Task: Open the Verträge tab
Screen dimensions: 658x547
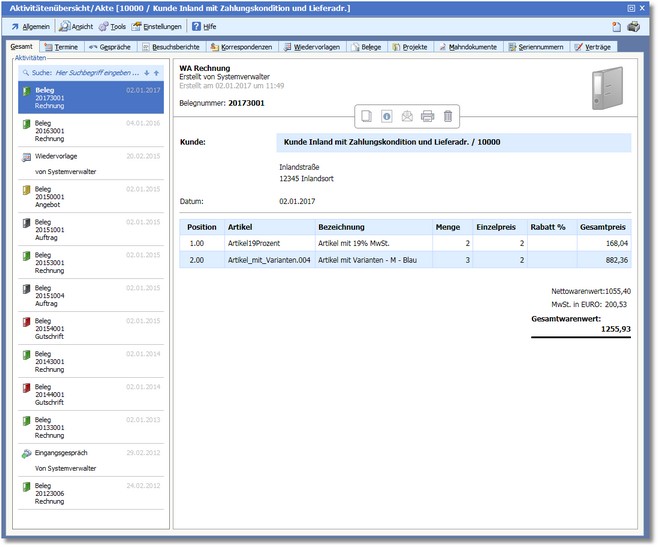Action: coord(594,47)
